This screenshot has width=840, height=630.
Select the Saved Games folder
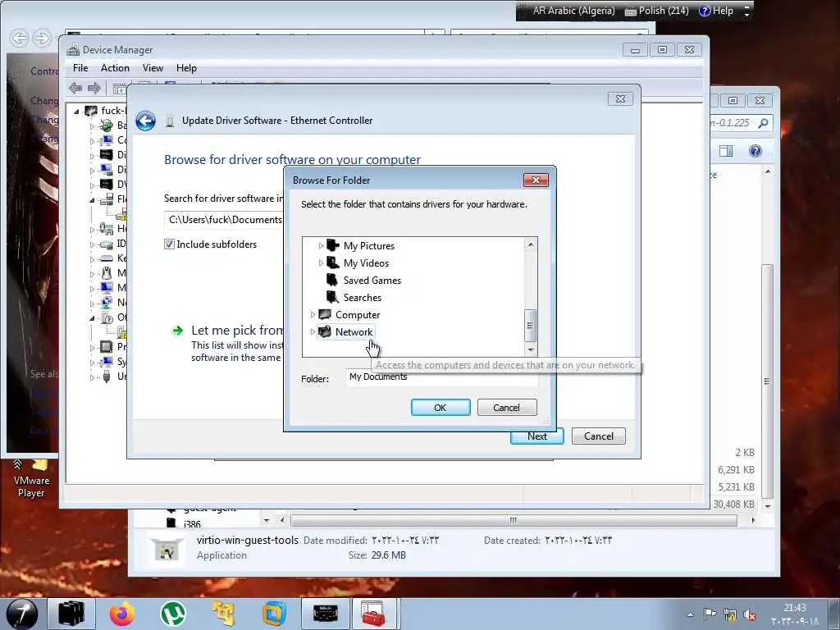(x=372, y=281)
